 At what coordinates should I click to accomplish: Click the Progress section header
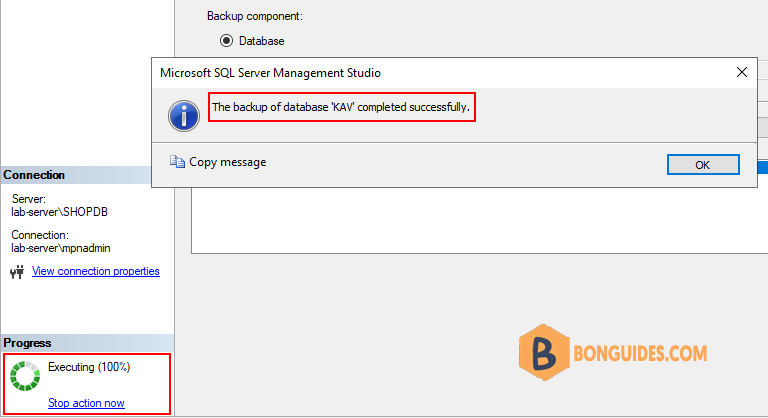[x=87, y=343]
